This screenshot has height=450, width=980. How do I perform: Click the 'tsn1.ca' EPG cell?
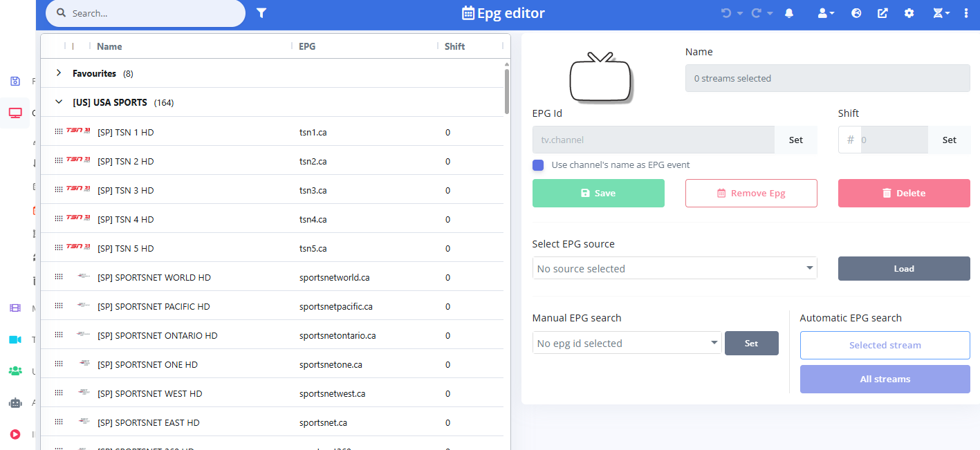point(313,132)
